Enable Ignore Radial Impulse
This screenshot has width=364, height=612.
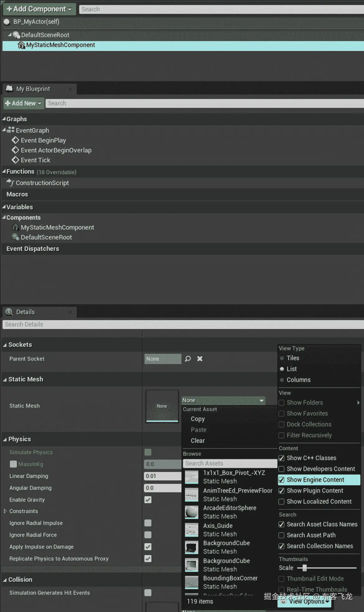(148, 523)
